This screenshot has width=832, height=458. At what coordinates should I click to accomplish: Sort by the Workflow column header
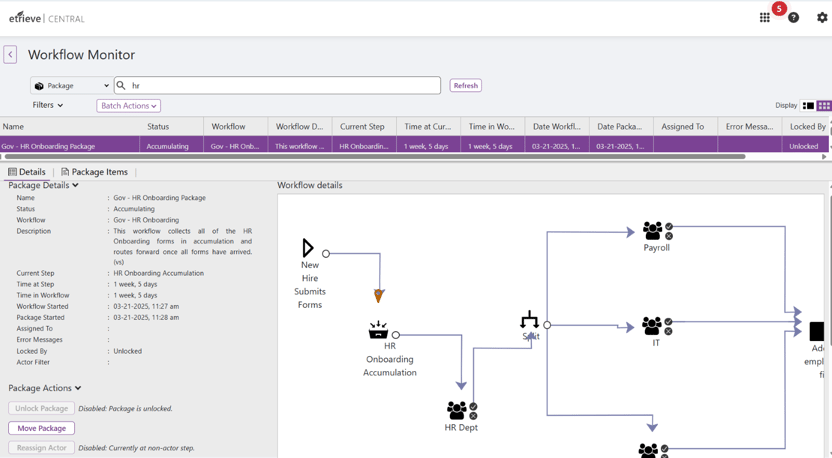click(236, 126)
